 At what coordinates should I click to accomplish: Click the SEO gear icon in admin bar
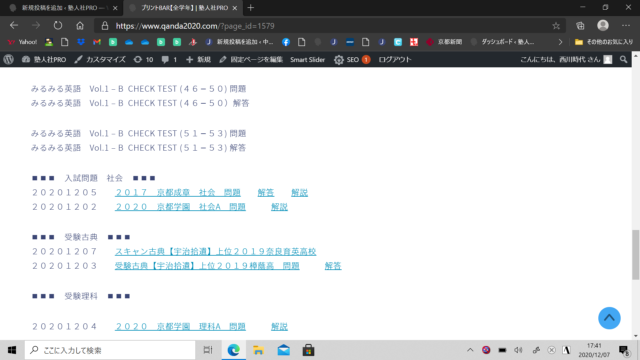pos(338,60)
